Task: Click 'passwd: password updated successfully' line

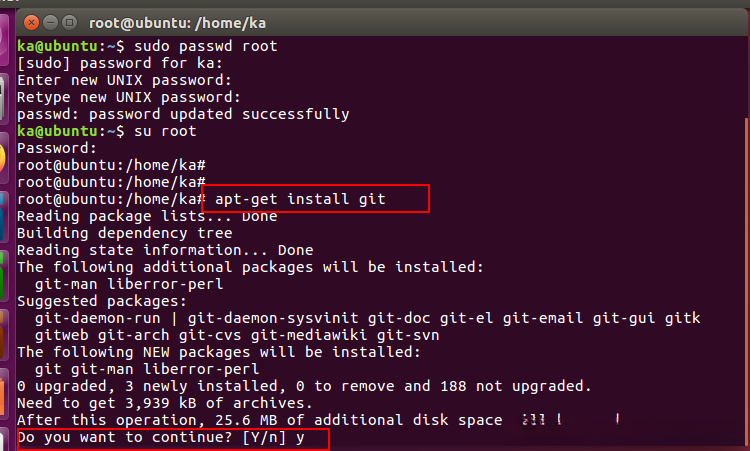Action: [x=183, y=114]
